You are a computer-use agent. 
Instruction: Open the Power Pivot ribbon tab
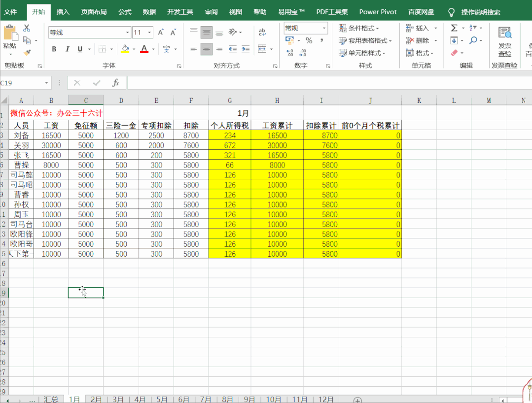378,12
